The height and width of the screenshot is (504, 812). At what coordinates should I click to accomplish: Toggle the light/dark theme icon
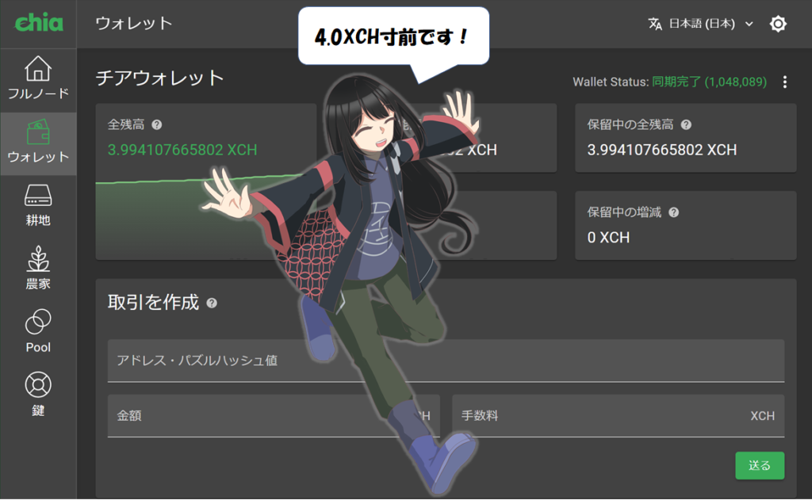click(778, 24)
